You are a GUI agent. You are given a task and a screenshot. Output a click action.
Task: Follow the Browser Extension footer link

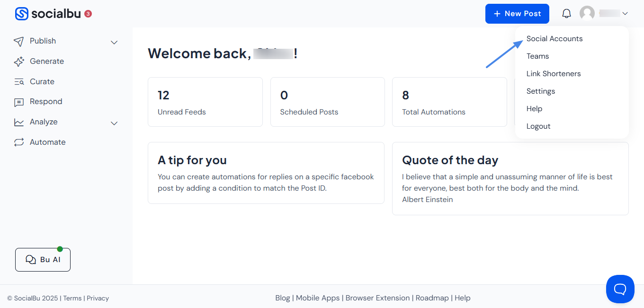point(377,298)
